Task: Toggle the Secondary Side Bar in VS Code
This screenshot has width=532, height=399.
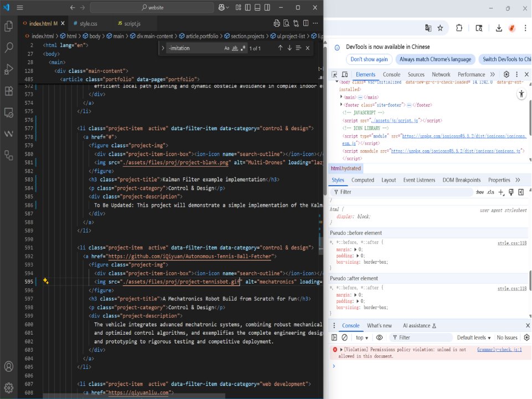Action: tap(267, 7)
